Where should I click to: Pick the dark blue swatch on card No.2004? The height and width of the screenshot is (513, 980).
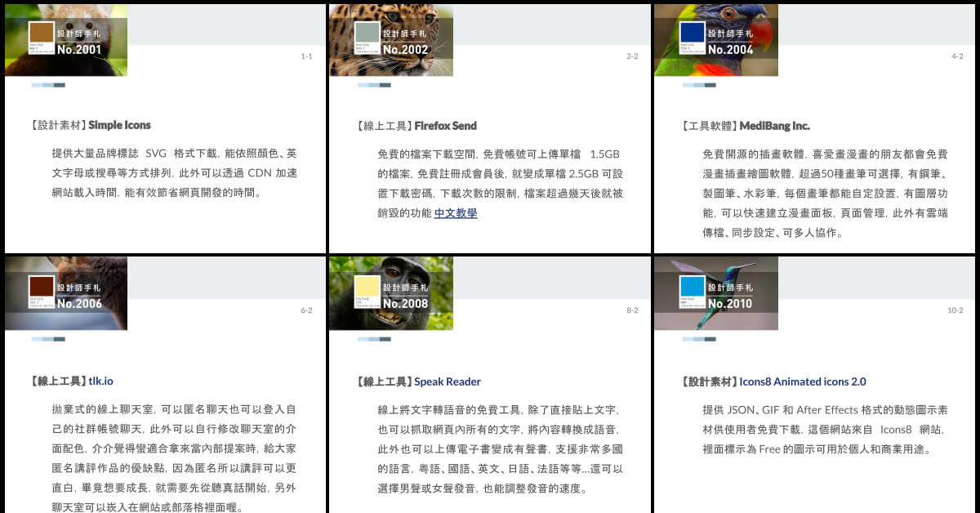[x=692, y=33]
